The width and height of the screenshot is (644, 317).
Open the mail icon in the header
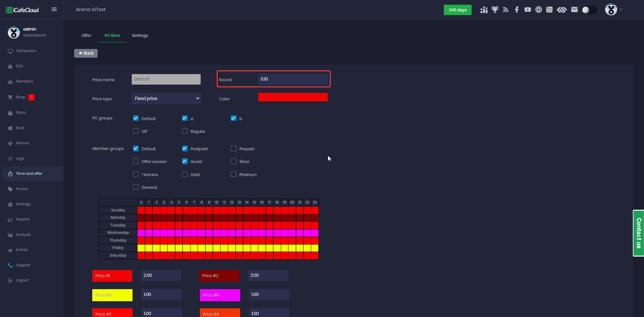coord(574,9)
